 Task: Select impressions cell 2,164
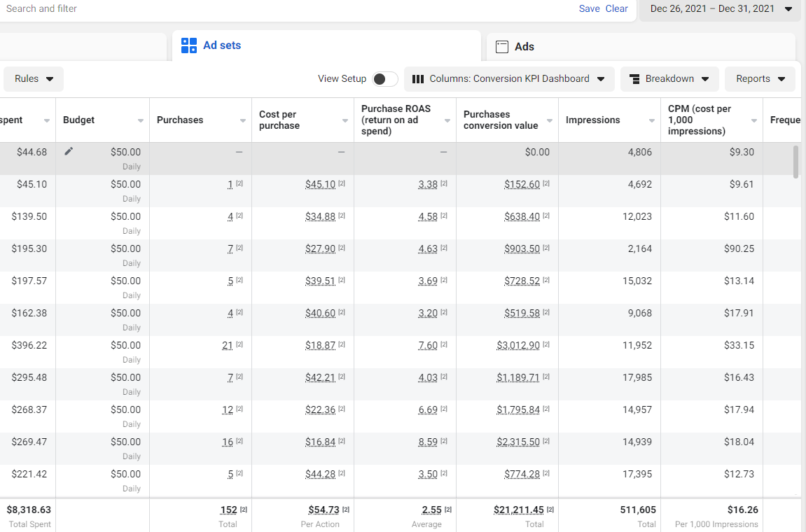coord(640,248)
